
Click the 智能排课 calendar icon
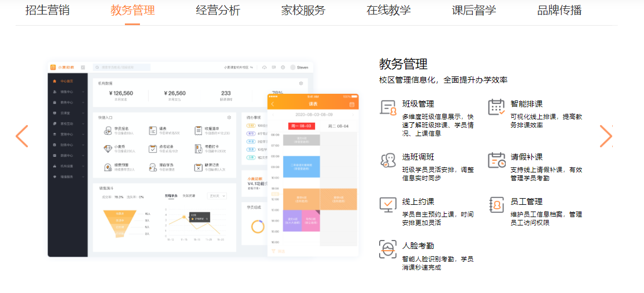(x=496, y=107)
